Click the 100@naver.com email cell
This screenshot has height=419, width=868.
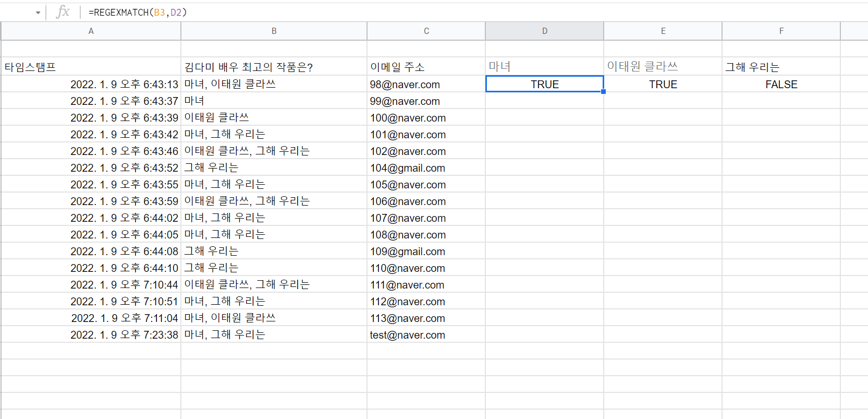(x=426, y=117)
